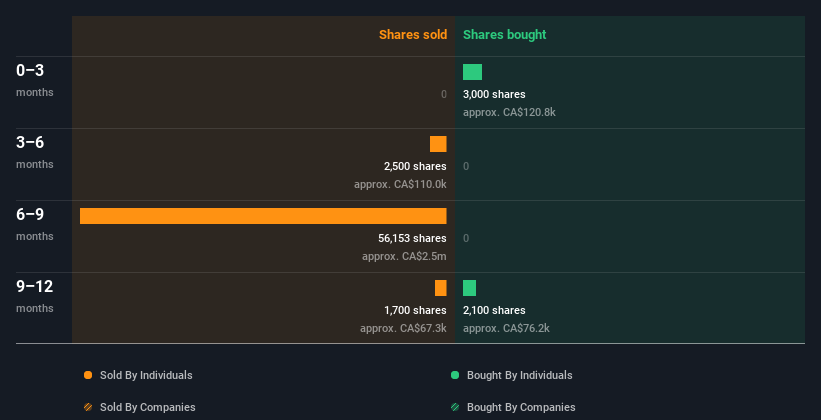Click the zero bought value in 3–6 months
The image size is (821, 420).
pos(466,167)
